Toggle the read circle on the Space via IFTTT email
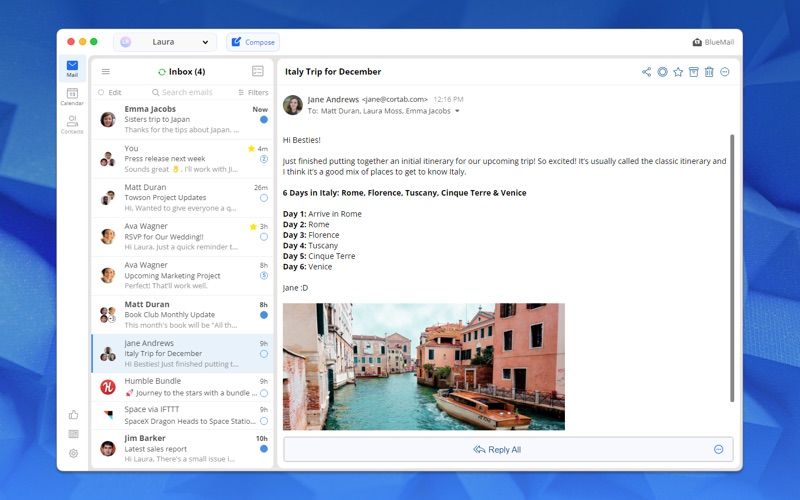Image resolution: width=800 pixels, height=500 pixels. 264,421
